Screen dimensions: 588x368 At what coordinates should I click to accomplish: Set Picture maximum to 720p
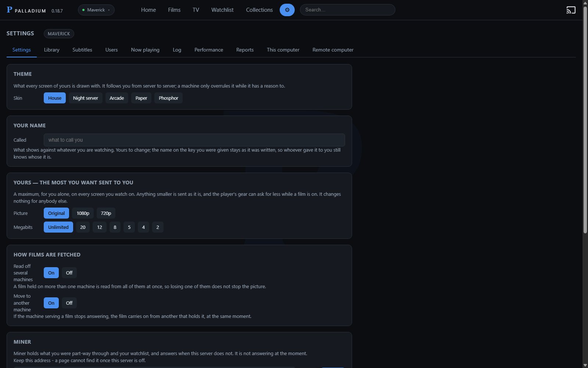click(106, 213)
